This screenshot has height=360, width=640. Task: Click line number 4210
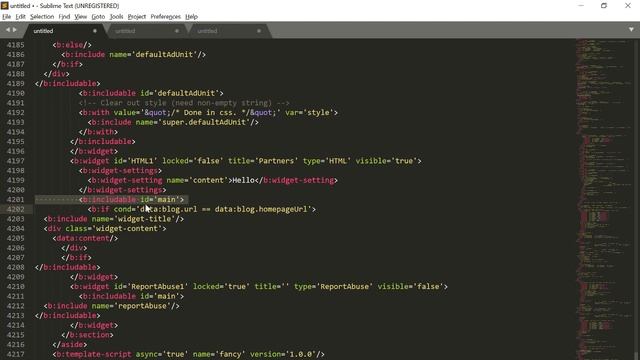click(x=16, y=287)
